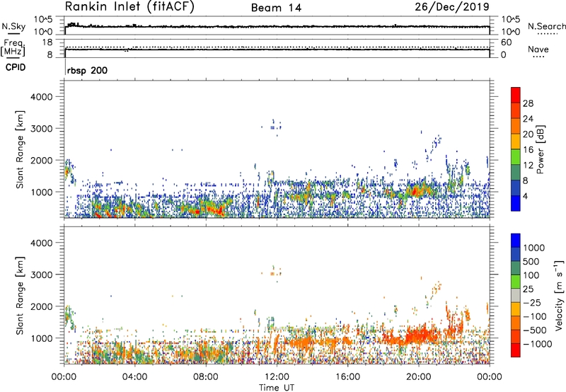
Task: Click the '60' Nave axis label
Action: 507,42
